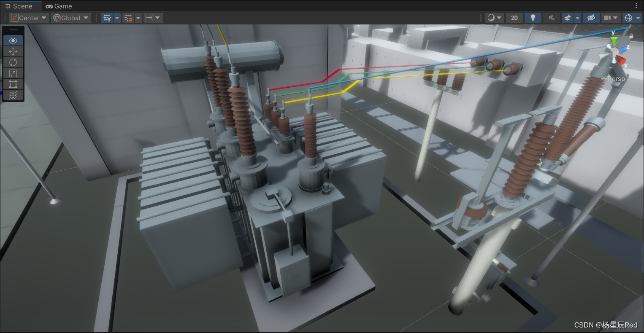Toggle scene lighting bulb button
This screenshot has height=333, width=644.
click(533, 18)
